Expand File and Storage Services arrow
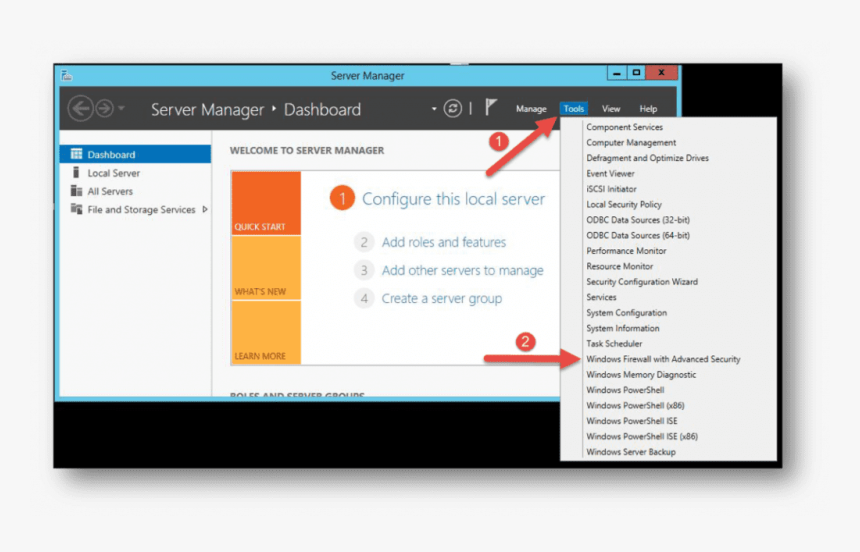Screen dimensions: 860x552 (205, 209)
